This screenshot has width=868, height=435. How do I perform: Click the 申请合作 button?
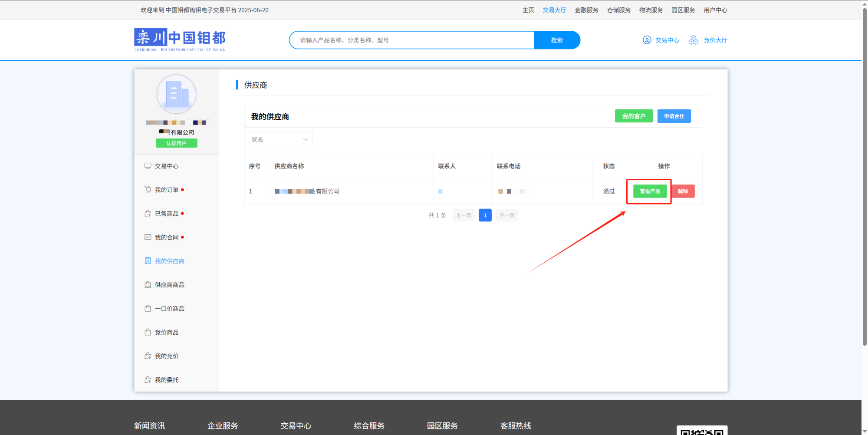click(x=674, y=116)
